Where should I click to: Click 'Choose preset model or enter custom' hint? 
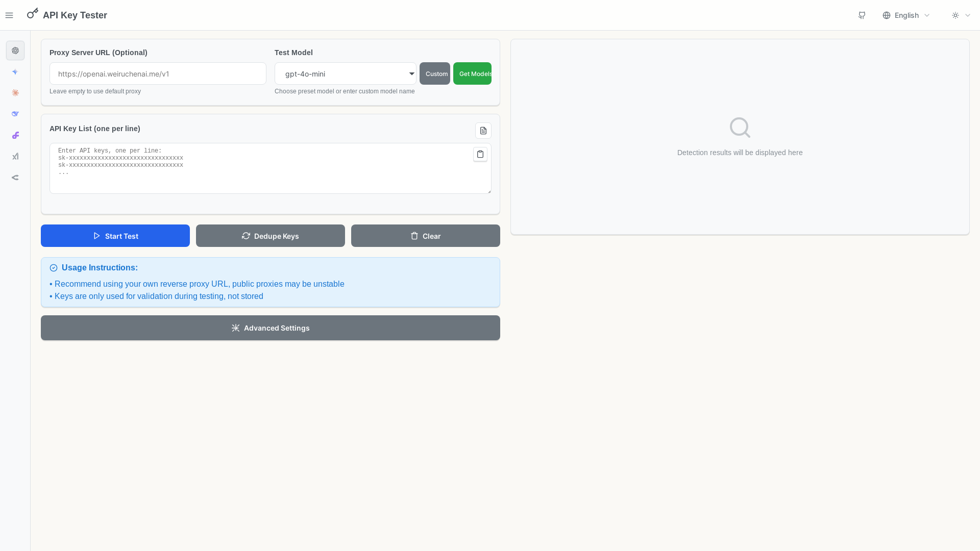coord(345,91)
